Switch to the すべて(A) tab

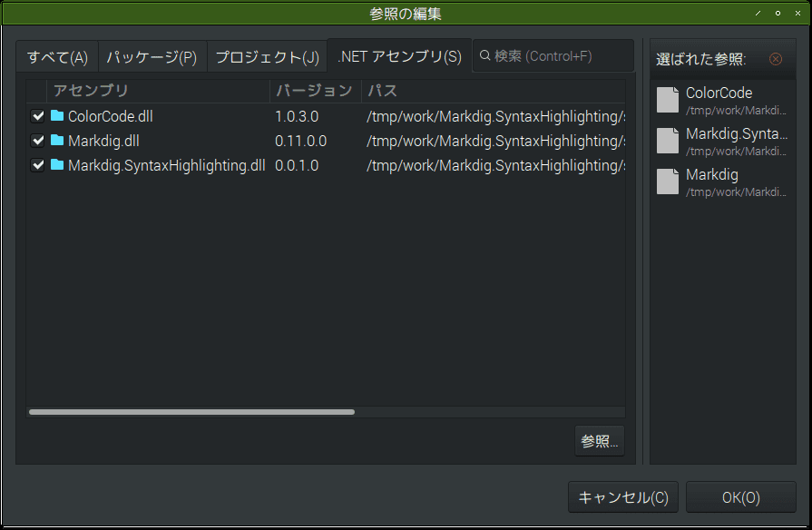[57, 57]
